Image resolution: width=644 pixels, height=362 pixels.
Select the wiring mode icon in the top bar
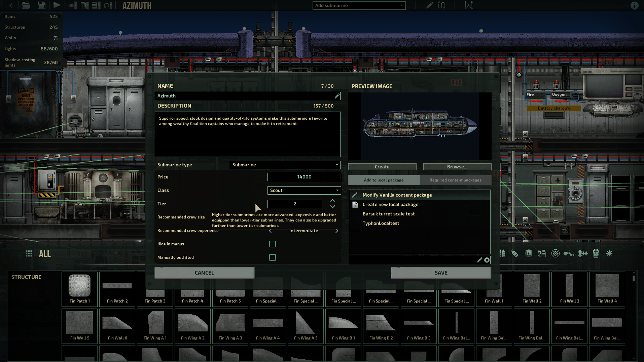pyautogui.click(x=441, y=5)
